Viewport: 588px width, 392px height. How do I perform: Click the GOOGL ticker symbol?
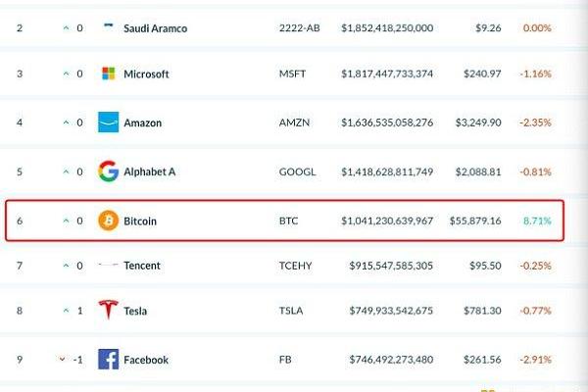point(297,171)
